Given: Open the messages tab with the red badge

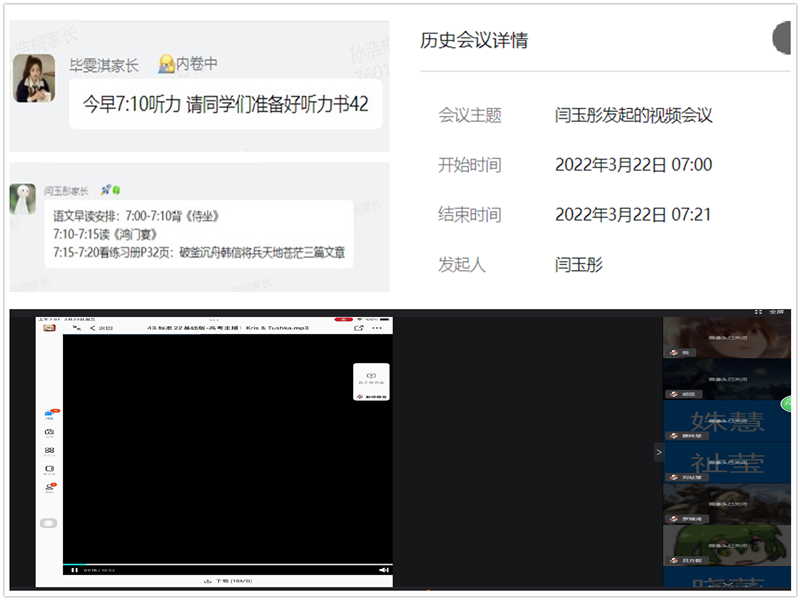Looking at the screenshot, I should coord(49,414).
